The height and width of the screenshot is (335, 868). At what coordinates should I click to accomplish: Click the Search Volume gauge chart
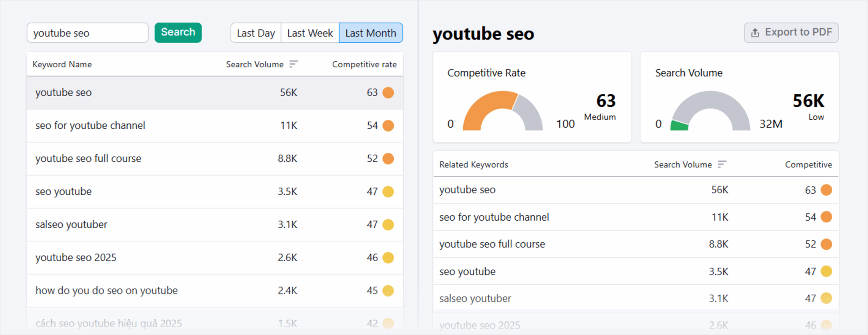pyautogui.click(x=710, y=111)
